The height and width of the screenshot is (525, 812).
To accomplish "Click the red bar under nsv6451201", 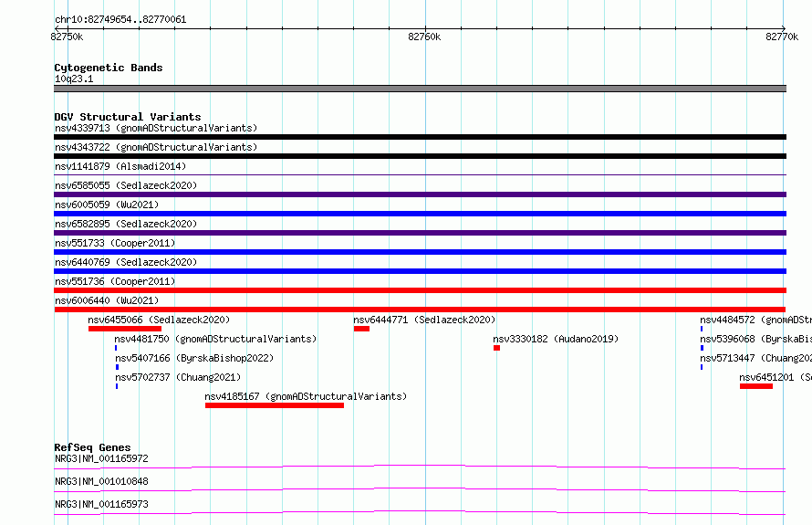I will pyautogui.click(x=756, y=386).
